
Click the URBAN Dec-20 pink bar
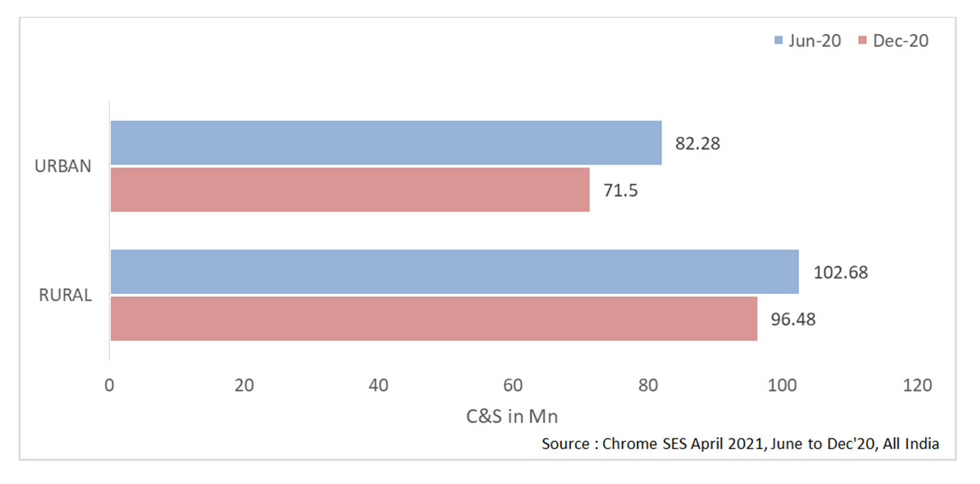pyautogui.click(x=349, y=189)
